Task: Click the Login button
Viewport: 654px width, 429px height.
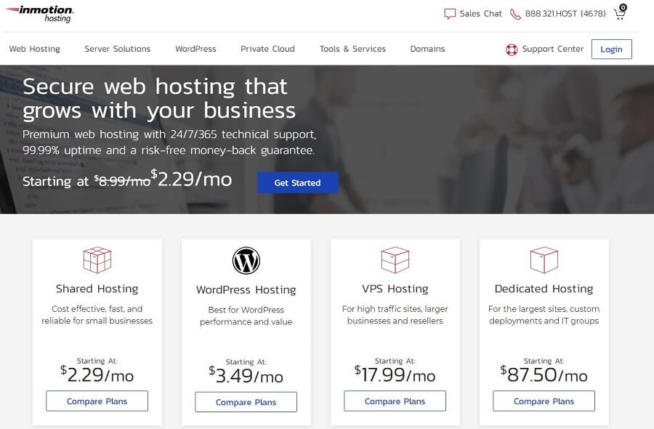Action: point(611,49)
